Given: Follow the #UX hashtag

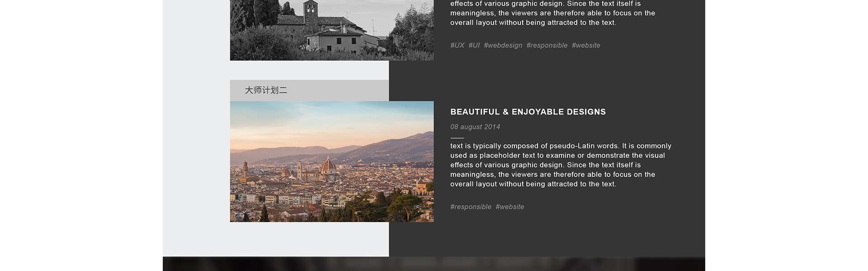Looking at the screenshot, I should 457,45.
